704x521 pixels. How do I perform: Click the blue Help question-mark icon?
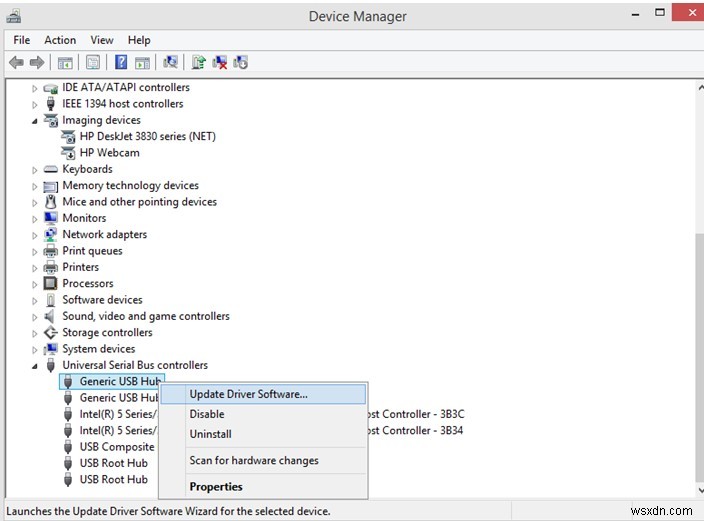coord(121,62)
